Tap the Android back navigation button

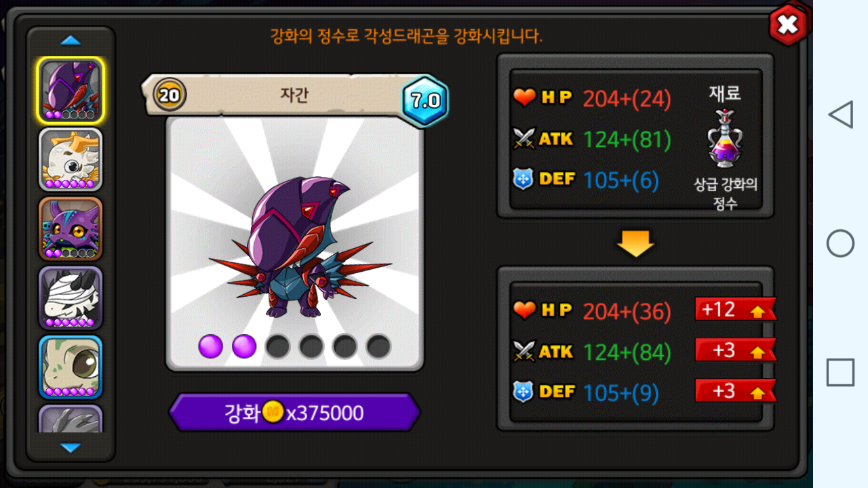[x=840, y=115]
